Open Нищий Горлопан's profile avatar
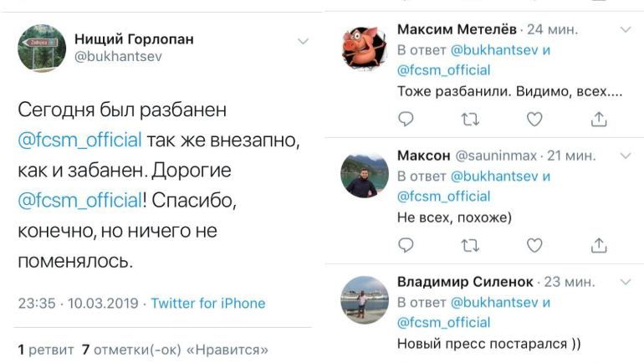 [42, 48]
